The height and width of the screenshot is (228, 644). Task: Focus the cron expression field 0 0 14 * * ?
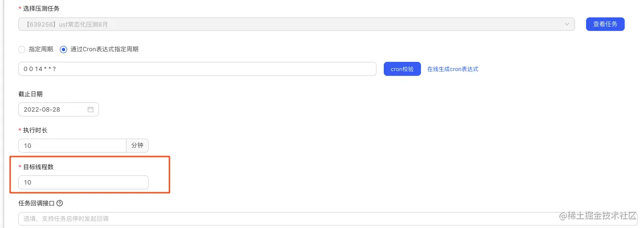click(197, 69)
